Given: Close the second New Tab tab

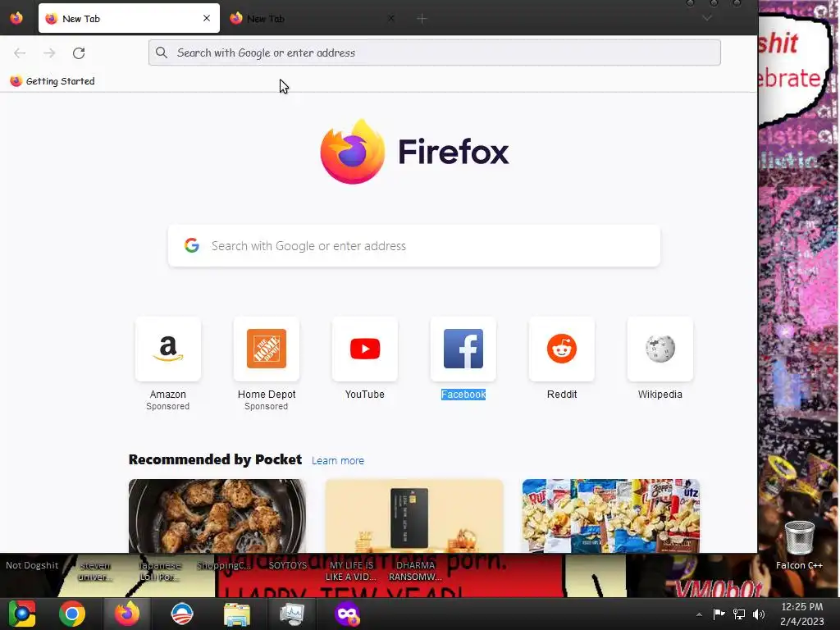Looking at the screenshot, I should 391,18.
